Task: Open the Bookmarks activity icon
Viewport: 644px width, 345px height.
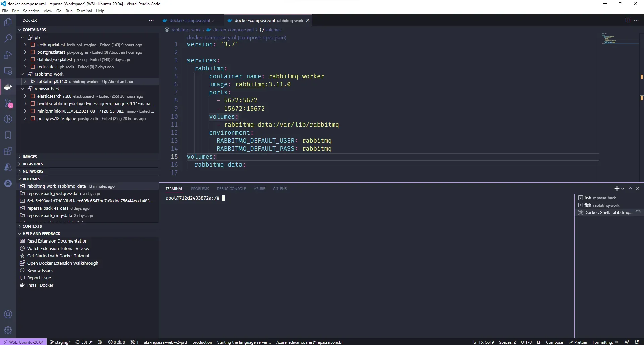Action: [8, 135]
